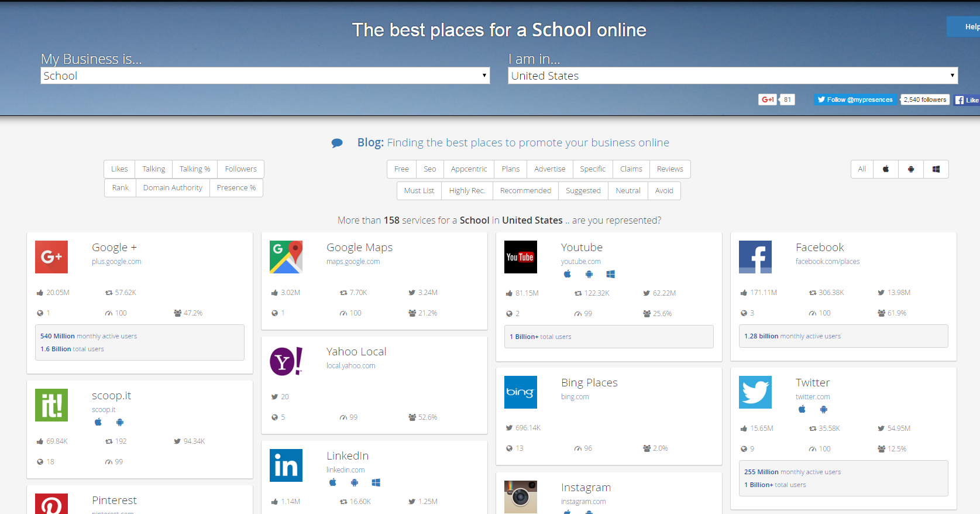This screenshot has height=514, width=980.
Task: Click the Google Maps logo icon
Action: (x=286, y=257)
